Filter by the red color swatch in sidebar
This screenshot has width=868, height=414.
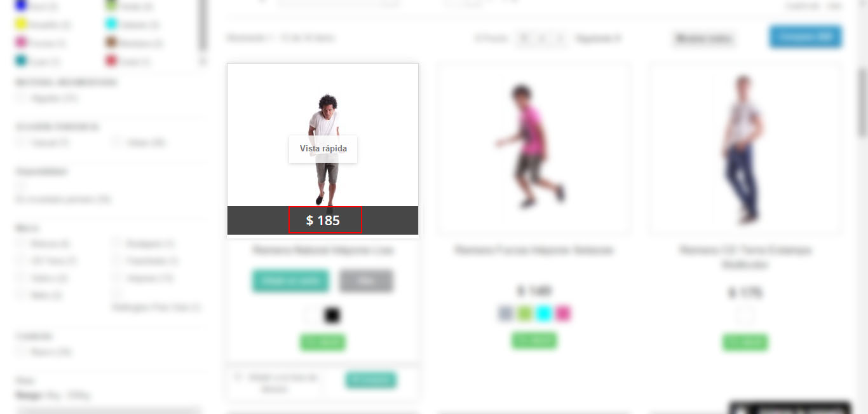111,61
